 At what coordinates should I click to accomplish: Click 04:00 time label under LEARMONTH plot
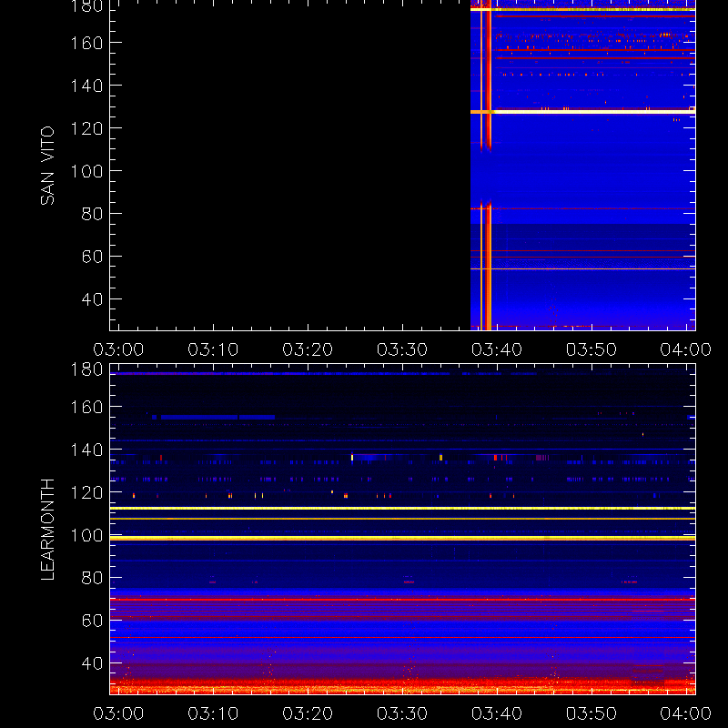[x=686, y=713]
